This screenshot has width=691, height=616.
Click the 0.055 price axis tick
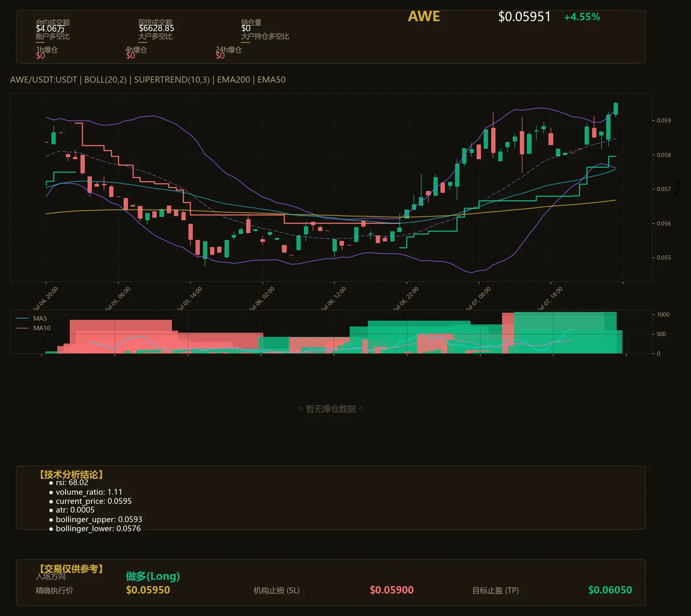point(664,258)
